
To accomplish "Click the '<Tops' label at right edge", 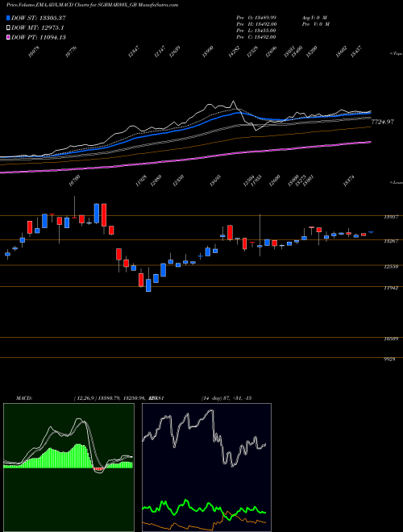I will click(x=397, y=54).
